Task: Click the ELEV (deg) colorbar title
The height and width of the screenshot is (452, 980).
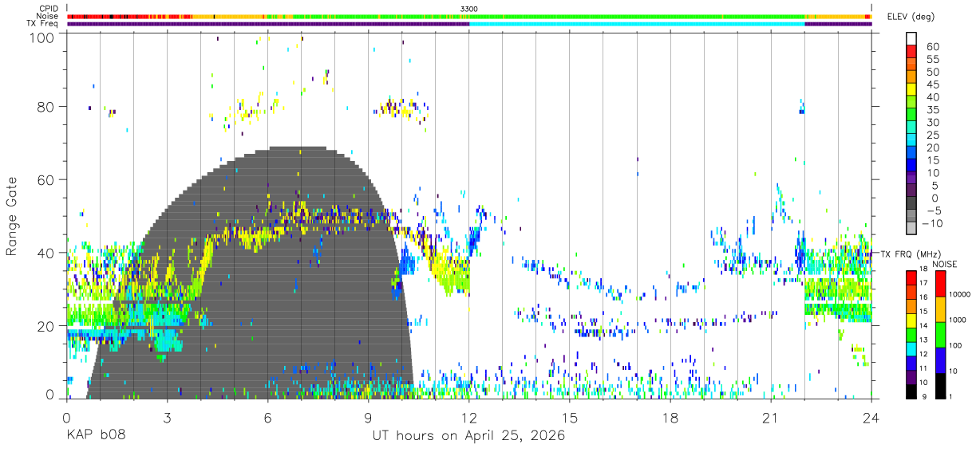Action: (911, 17)
